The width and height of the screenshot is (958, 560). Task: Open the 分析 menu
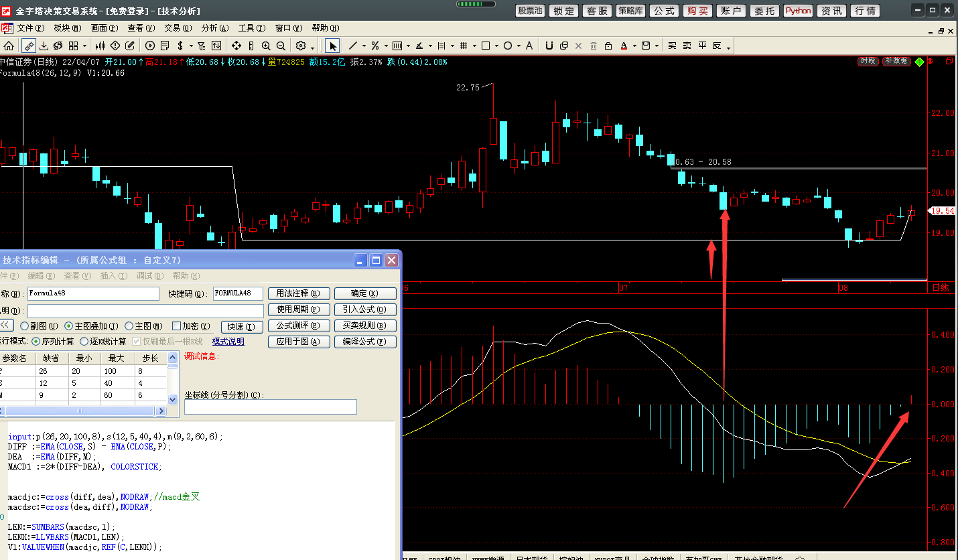click(214, 28)
